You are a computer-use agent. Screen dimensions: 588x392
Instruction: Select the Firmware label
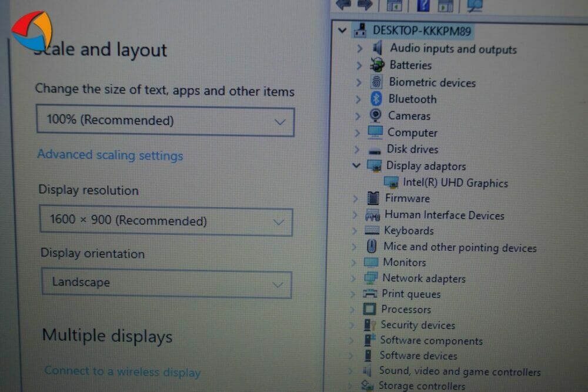click(407, 198)
